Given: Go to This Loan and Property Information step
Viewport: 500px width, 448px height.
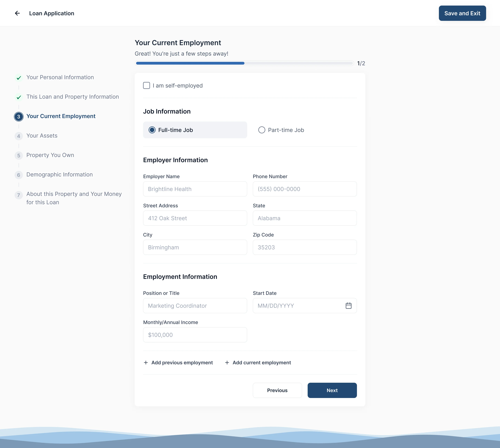Looking at the screenshot, I should 73,97.
